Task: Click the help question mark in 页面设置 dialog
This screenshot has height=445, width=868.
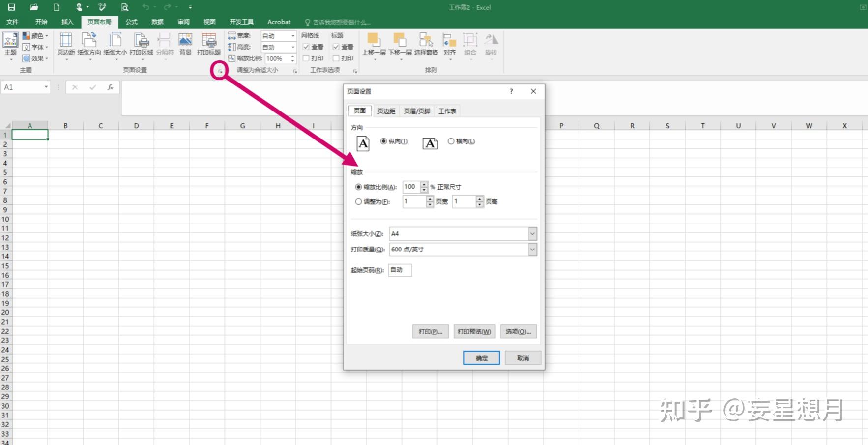Action: click(511, 91)
